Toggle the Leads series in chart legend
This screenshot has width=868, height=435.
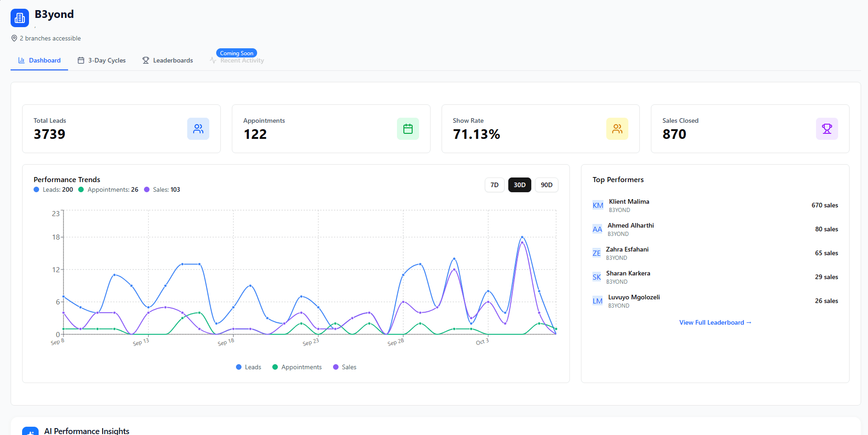click(248, 367)
